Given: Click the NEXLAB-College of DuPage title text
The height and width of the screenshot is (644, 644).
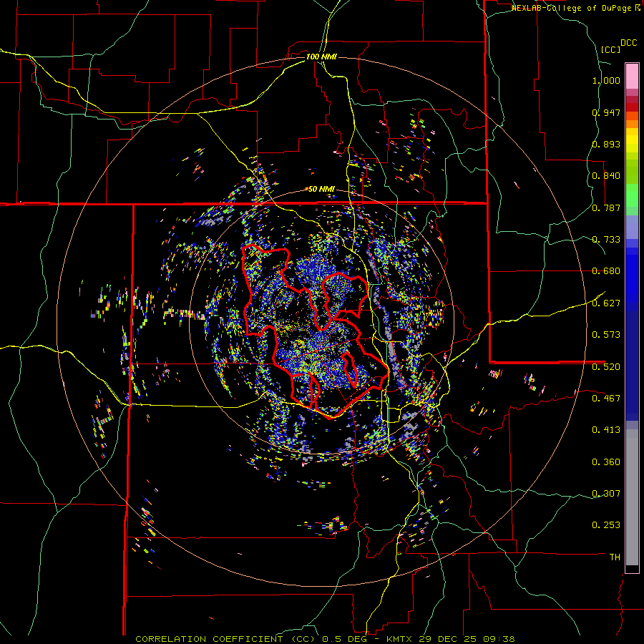Looking at the screenshot, I should 571,8.
